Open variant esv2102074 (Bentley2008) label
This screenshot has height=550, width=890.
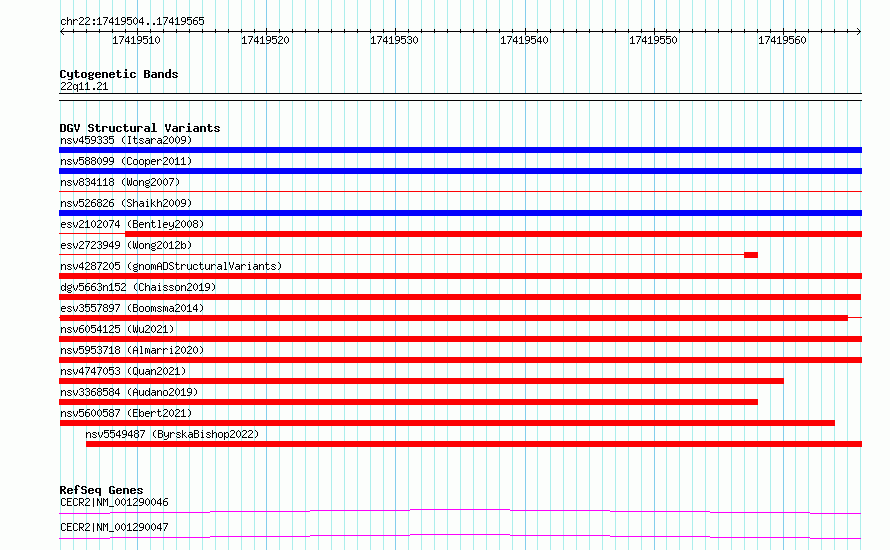[x=132, y=224]
